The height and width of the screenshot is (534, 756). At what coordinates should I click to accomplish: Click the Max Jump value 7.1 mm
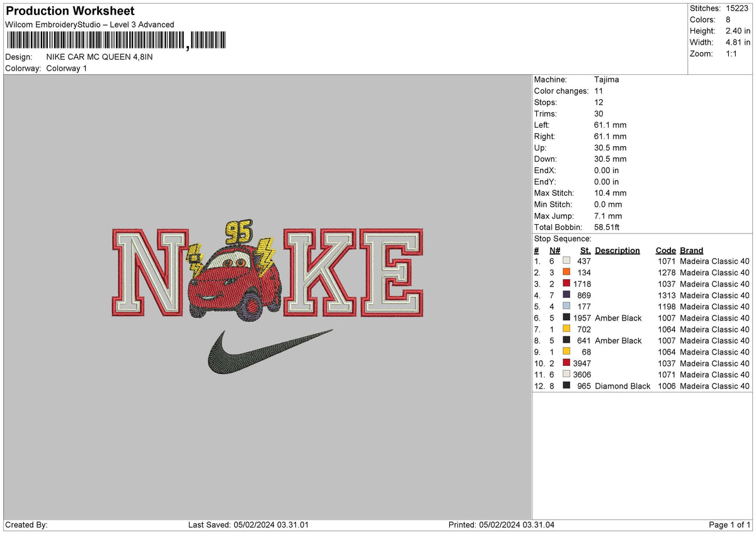[x=608, y=215]
